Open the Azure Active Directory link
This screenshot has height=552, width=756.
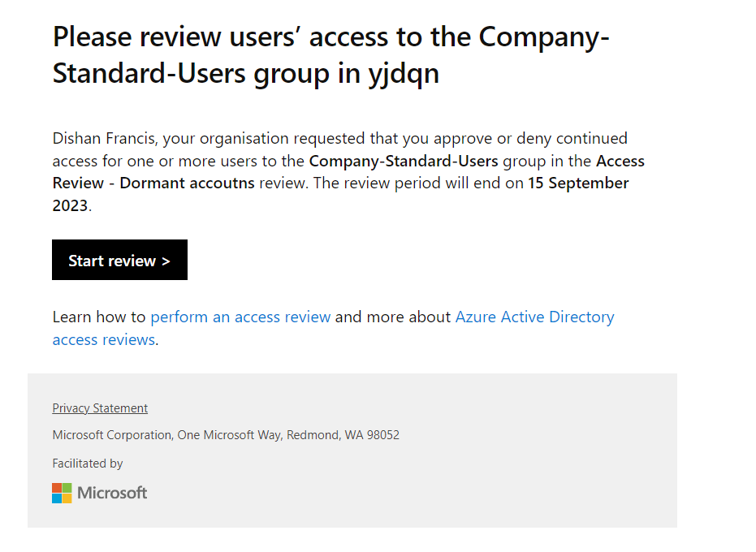(x=534, y=317)
